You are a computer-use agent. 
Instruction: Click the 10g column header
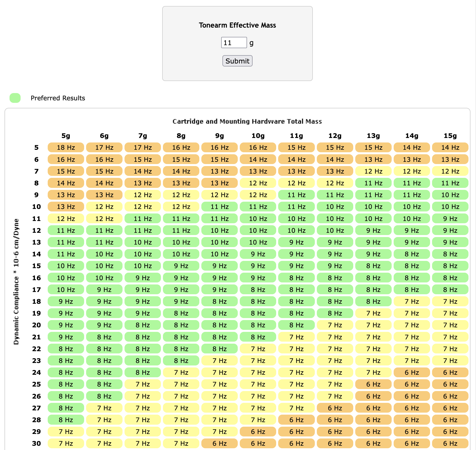(258, 136)
